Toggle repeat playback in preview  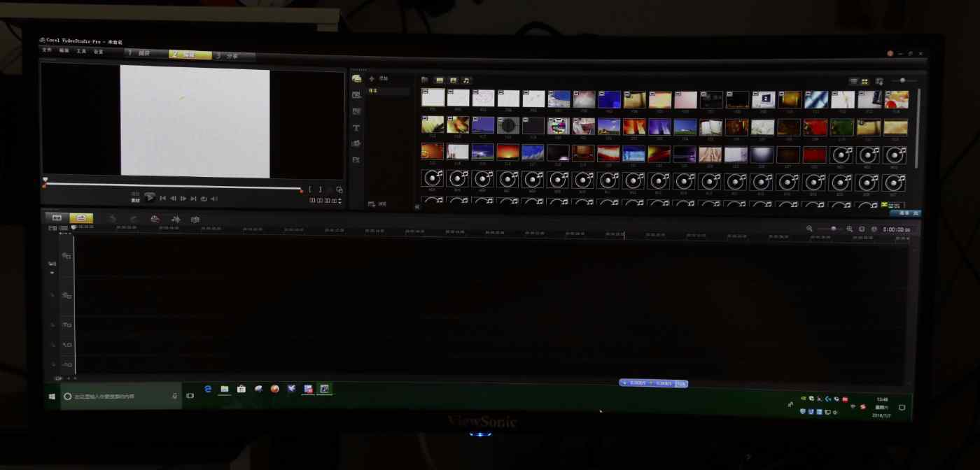(204, 199)
